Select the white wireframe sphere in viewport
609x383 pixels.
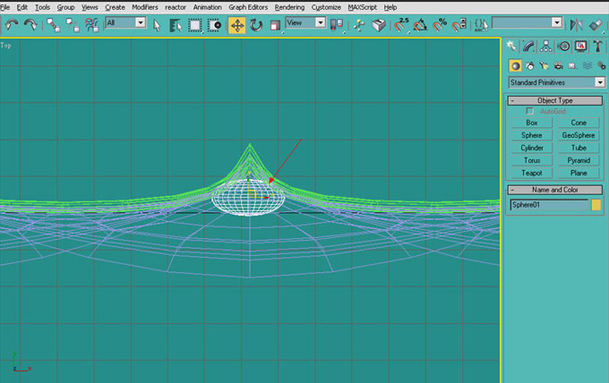(x=248, y=197)
